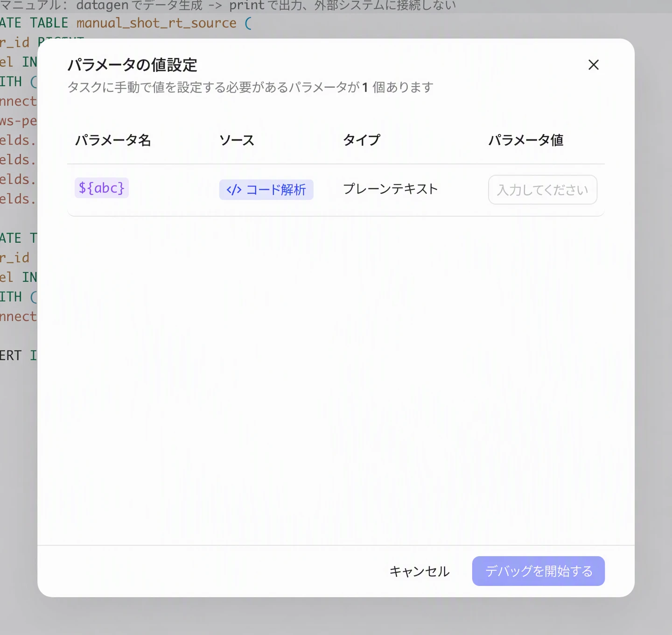This screenshot has width=672, height=635.
Task: Click the プレーンテキスト type cell
Action: [x=390, y=189]
